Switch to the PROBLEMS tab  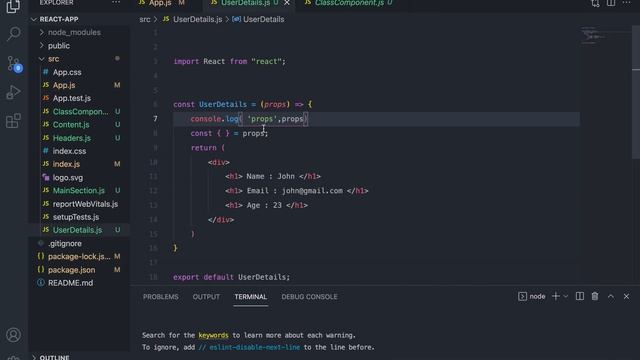tap(160, 297)
